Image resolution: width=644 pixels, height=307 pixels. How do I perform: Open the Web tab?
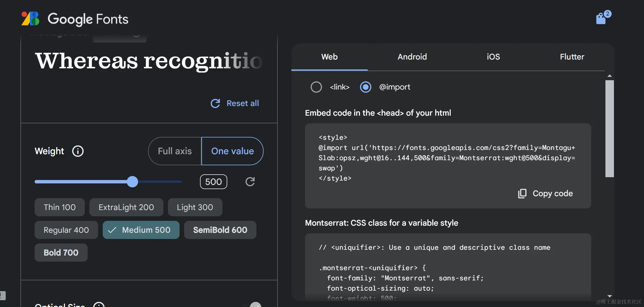329,57
